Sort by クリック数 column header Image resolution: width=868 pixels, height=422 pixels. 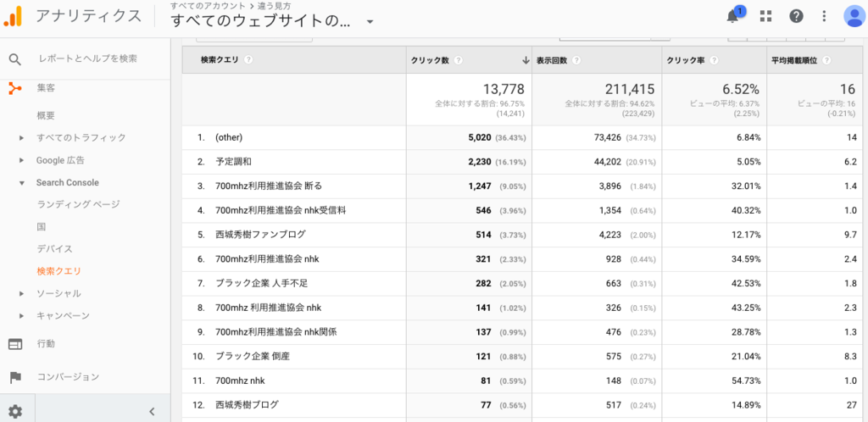430,60
